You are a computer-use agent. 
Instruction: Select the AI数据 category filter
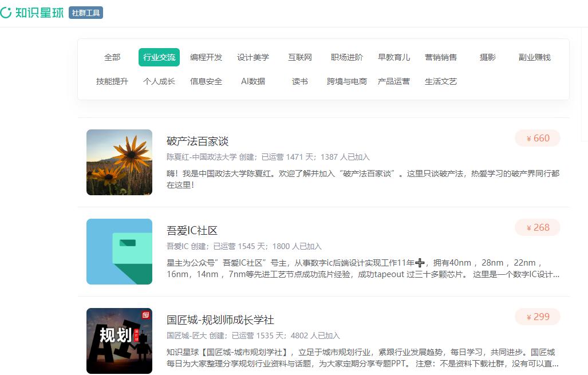click(x=253, y=81)
